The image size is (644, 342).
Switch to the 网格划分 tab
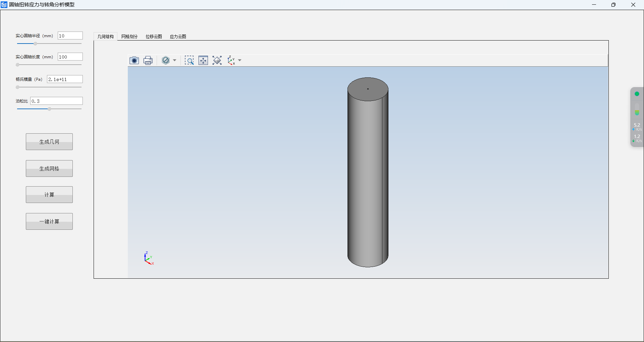click(x=129, y=37)
